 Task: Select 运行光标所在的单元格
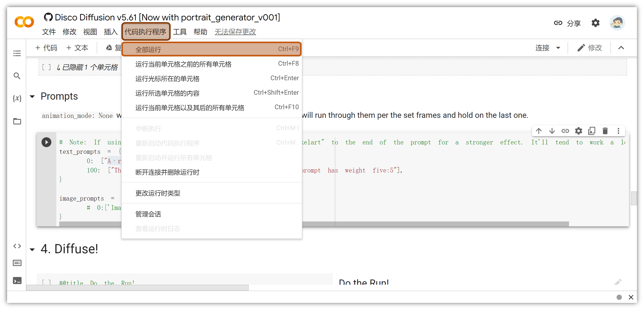click(212, 79)
